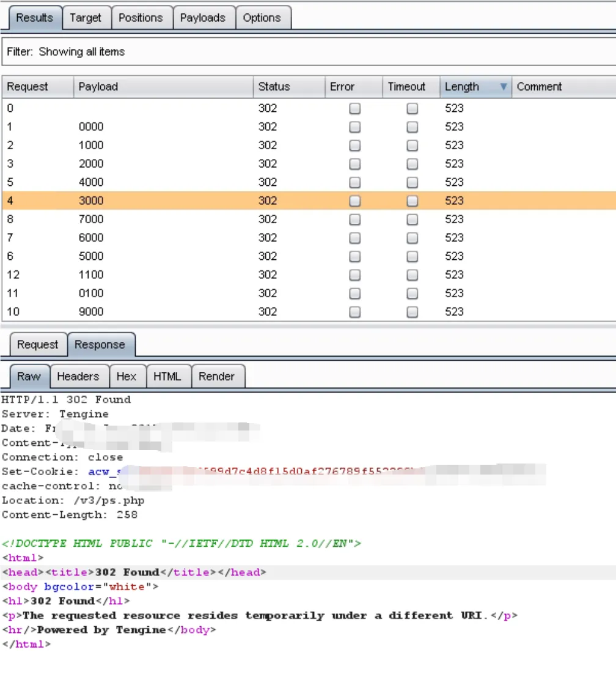
Task: Open the Render tab
Action: [216, 377]
